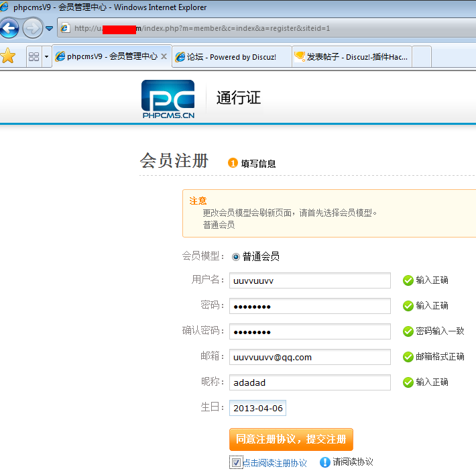Click 密码输入一致 validation message
This screenshot has height=471, width=476.
(440, 331)
